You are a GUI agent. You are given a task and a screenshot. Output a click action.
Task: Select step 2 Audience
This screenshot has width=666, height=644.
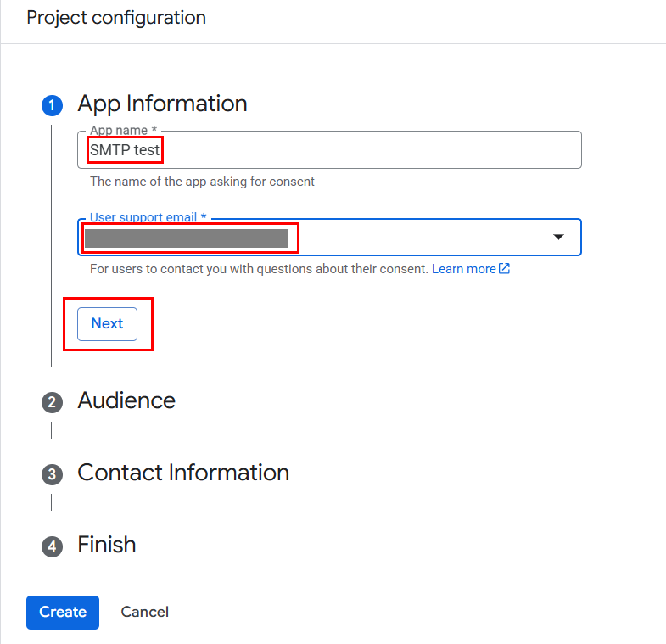coord(126,400)
